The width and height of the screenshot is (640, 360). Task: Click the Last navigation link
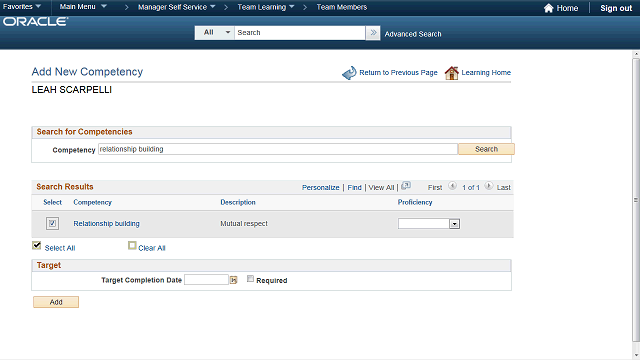tap(504, 187)
